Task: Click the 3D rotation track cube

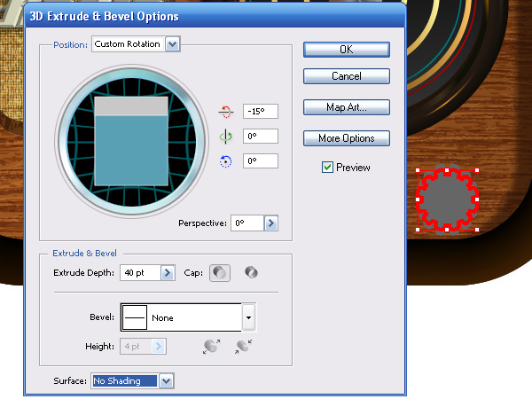Action: click(x=131, y=141)
